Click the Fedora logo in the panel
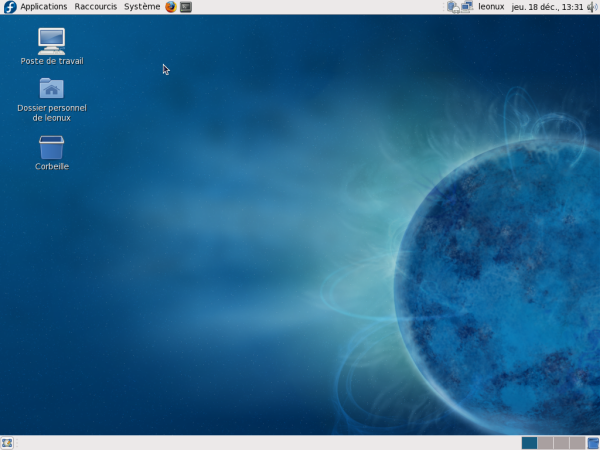 [x=10, y=7]
